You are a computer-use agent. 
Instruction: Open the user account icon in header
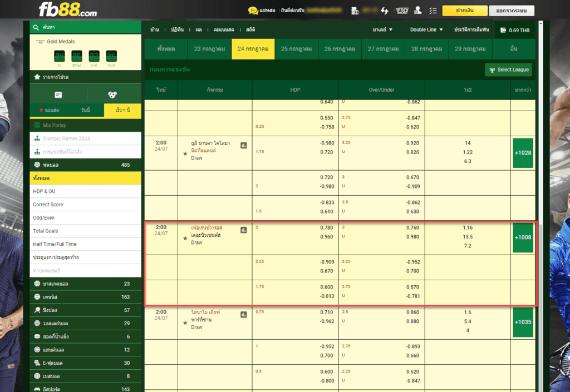click(x=418, y=10)
